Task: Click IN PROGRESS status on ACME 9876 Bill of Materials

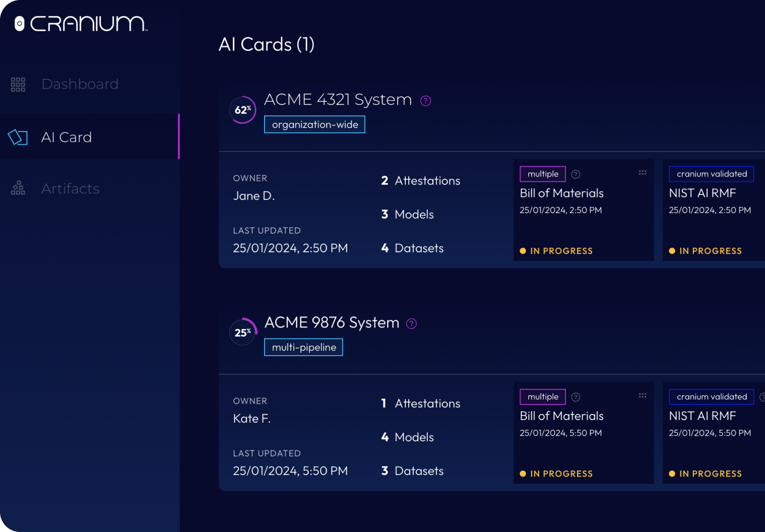Action: 556,474
